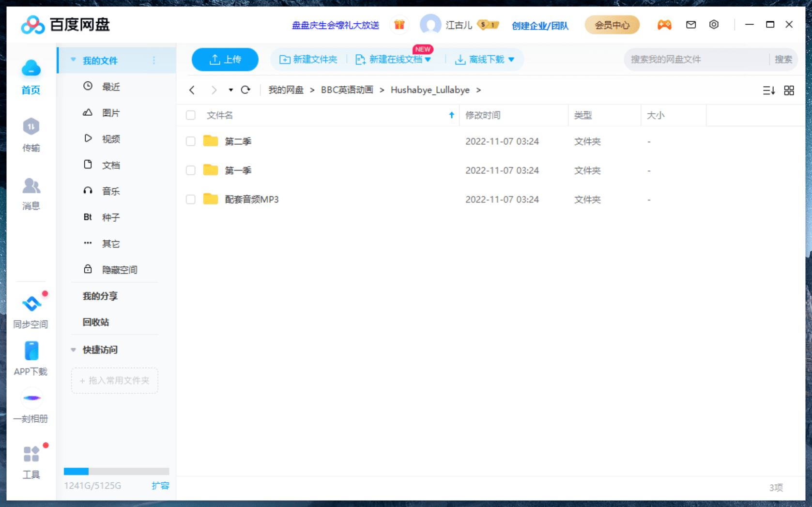Open the 新建在线文档 dropdown arrow
812x507 pixels.
pos(428,60)
